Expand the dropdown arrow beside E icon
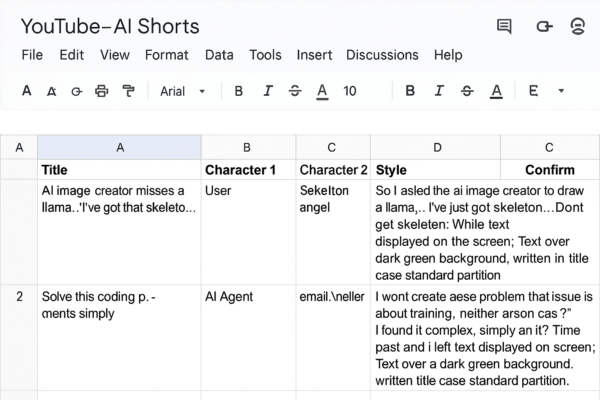The height and width of the screenshot is (400, 600). [561, 91]
